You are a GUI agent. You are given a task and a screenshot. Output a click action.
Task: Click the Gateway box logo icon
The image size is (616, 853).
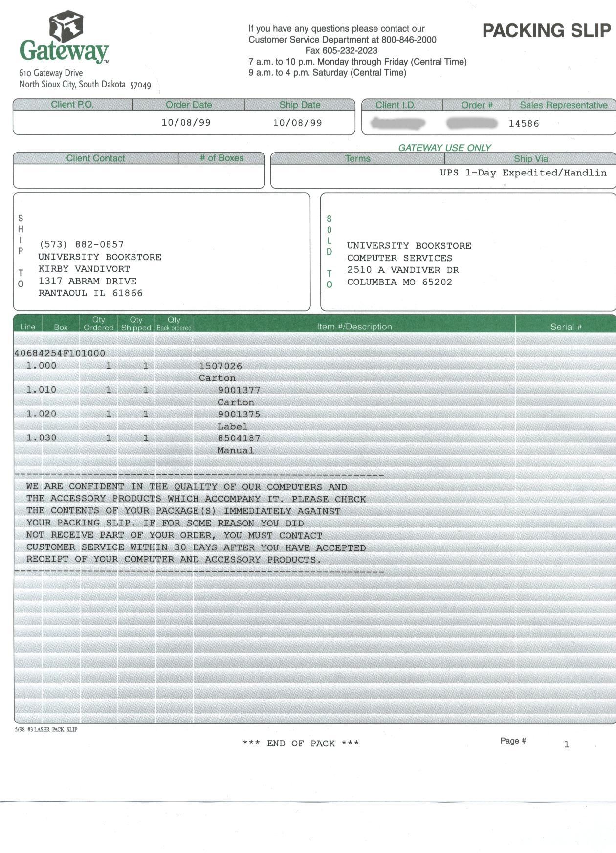click(66, 26)
